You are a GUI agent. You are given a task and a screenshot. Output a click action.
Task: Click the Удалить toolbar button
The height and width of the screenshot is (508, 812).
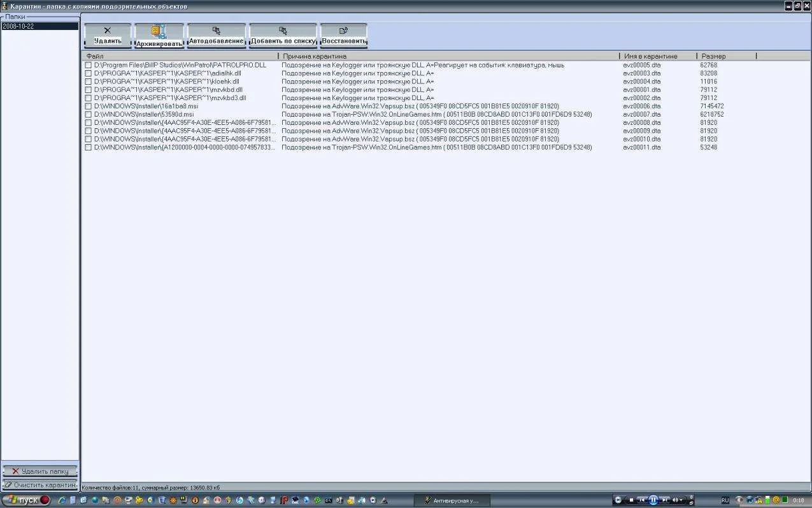point(108,36)
